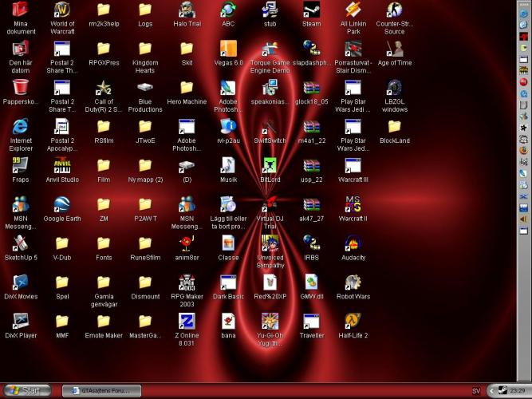Open Fraps shortcut
532x399 pixels.
[x=21, y=165]
